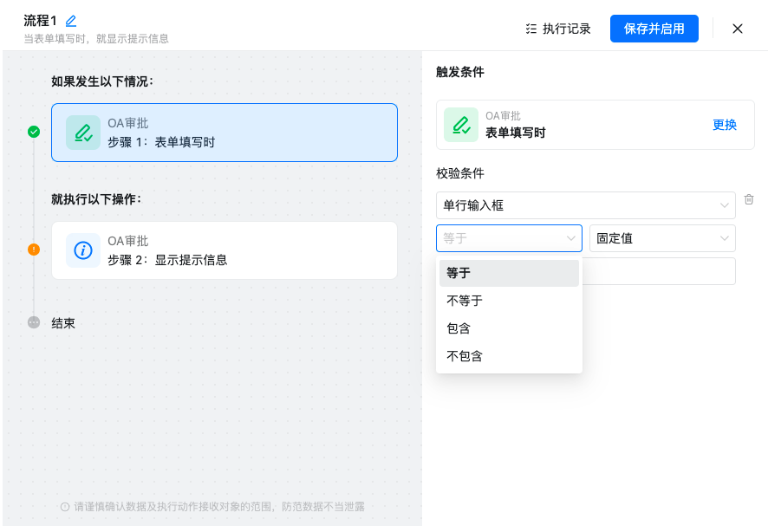The image size is (768, 532).
Task: Click the 执行记录 list icon
Action: pos(531,29)
